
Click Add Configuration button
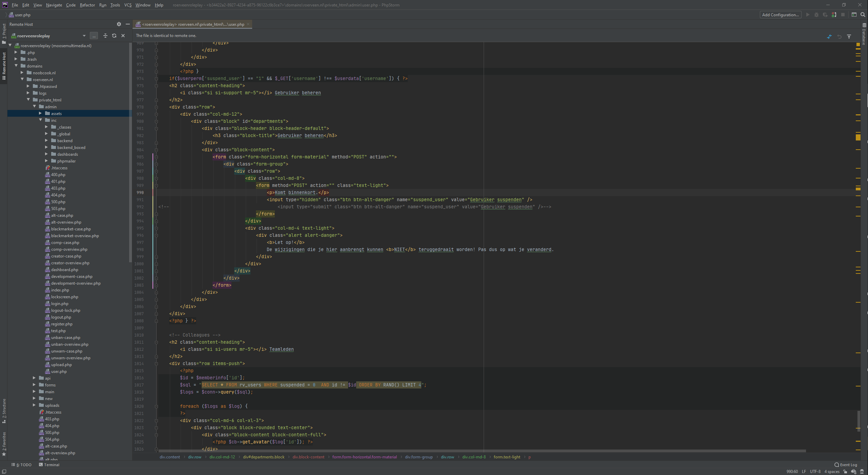780,15
